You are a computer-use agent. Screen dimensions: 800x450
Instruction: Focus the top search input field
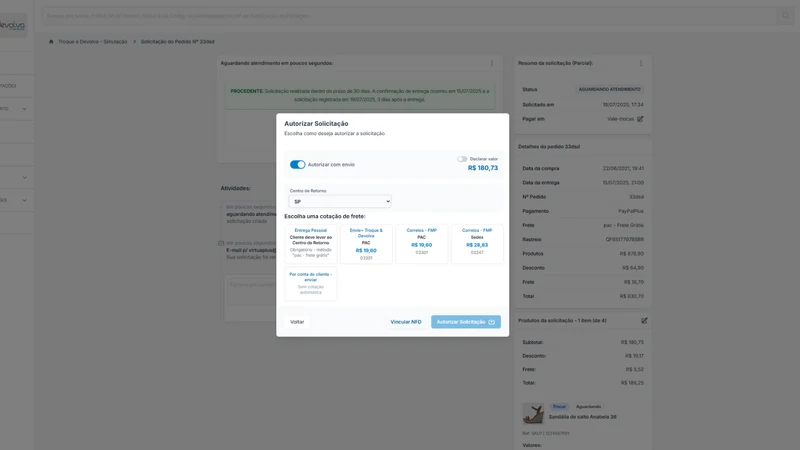coord(408,16)
